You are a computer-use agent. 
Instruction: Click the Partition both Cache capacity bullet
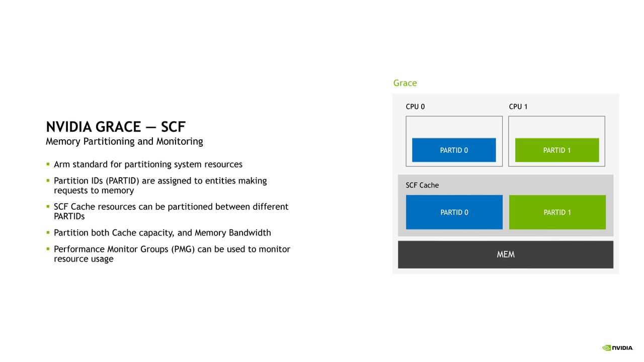[163, 233]
